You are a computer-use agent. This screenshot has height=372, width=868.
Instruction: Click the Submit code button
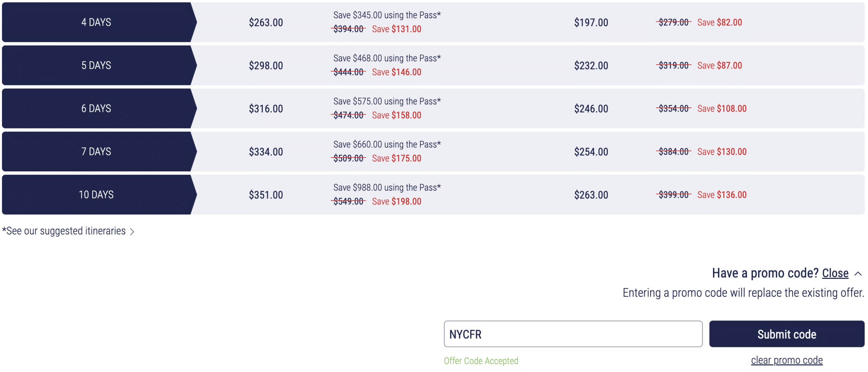coord(787,334)
